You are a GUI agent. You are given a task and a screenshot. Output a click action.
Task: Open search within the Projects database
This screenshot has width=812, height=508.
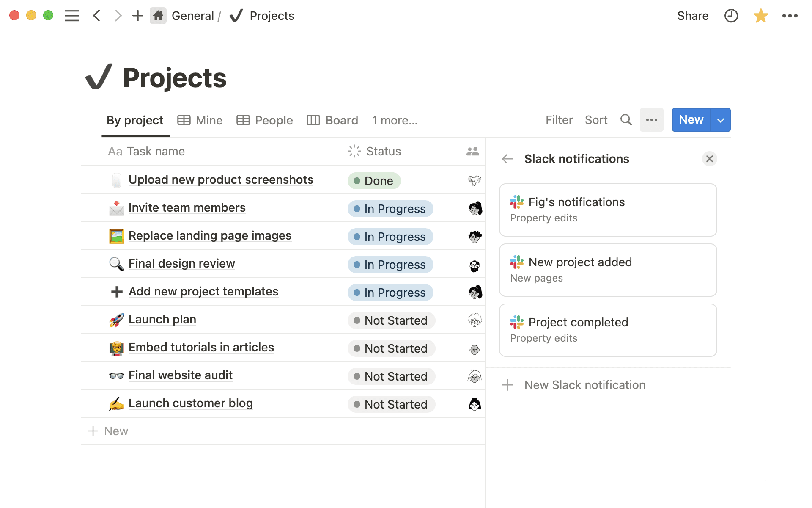626,120
